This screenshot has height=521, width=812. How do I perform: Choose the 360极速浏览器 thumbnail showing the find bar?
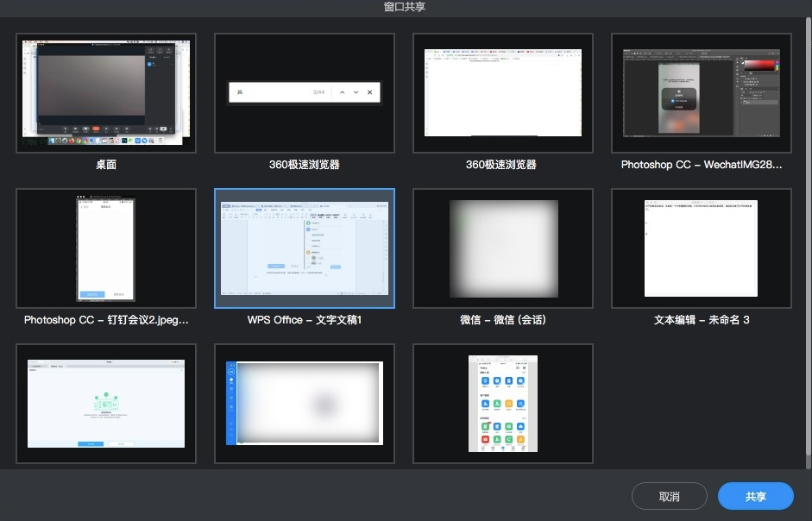tap(305, 93)
